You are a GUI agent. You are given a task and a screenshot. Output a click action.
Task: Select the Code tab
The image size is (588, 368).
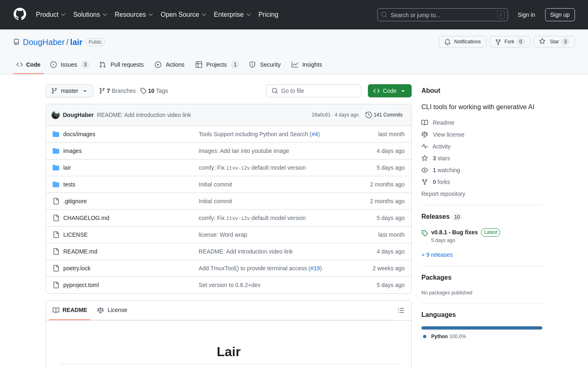click(x=29, y=65)
